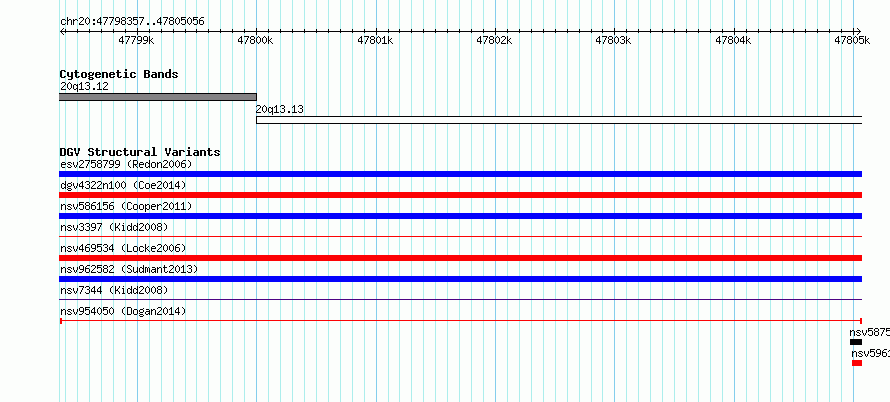This screenshot has width=890, height=402.
Task: Click the 20q13.13 band label
Action: tap(279, 110)
